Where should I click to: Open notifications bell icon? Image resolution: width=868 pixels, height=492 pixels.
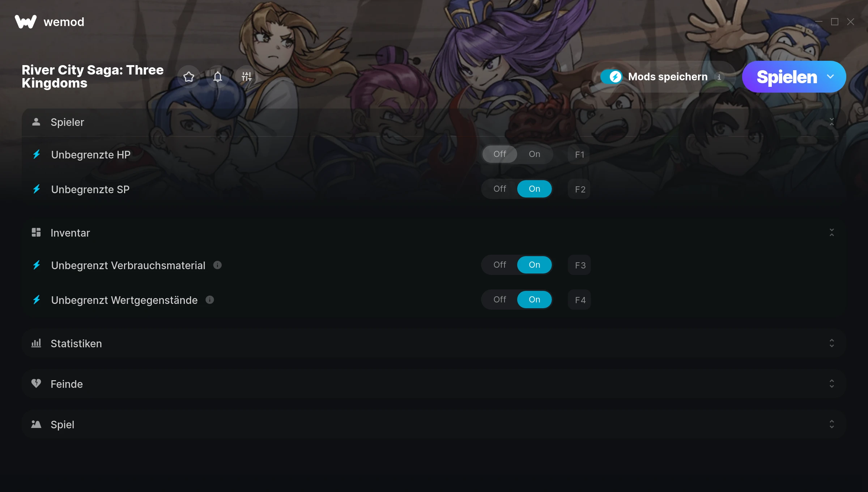click(x=218, y=77)
